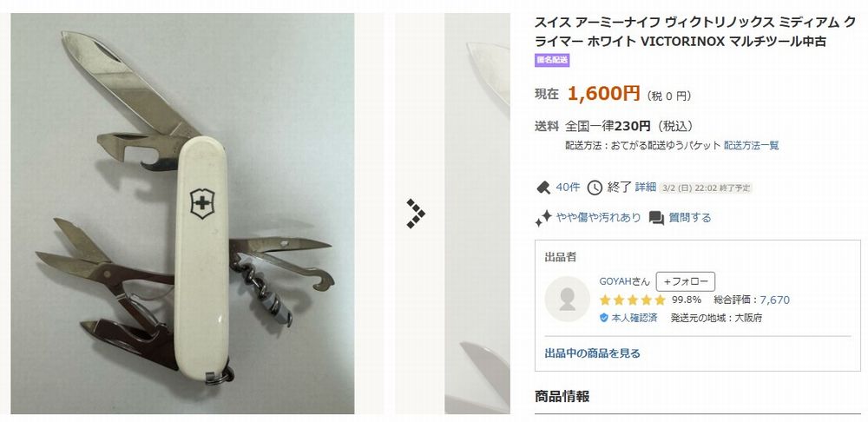Open the GOYAHさん seller profile

pos(624,281)
